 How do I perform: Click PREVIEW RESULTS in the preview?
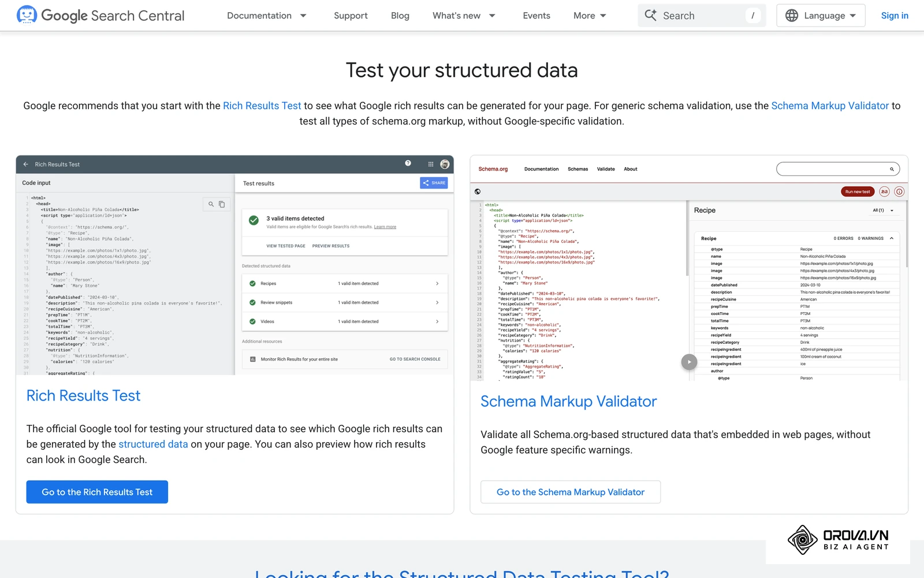(x=331, y=246)
